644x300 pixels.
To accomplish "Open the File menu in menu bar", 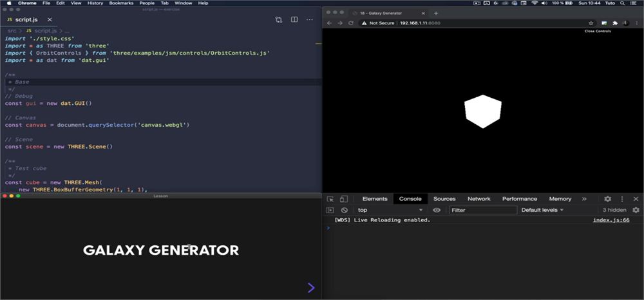I will (x=46, y=3).
